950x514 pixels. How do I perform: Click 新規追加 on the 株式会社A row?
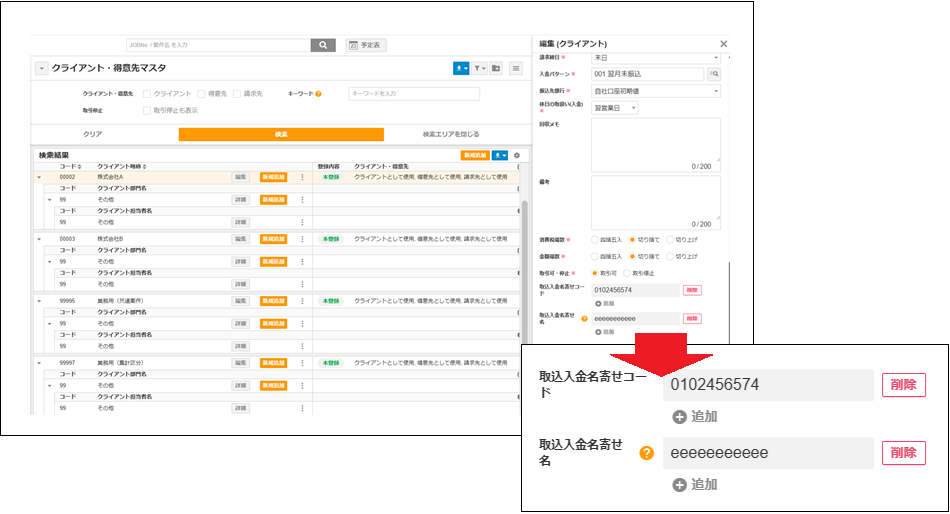click(x=273, y=177)
